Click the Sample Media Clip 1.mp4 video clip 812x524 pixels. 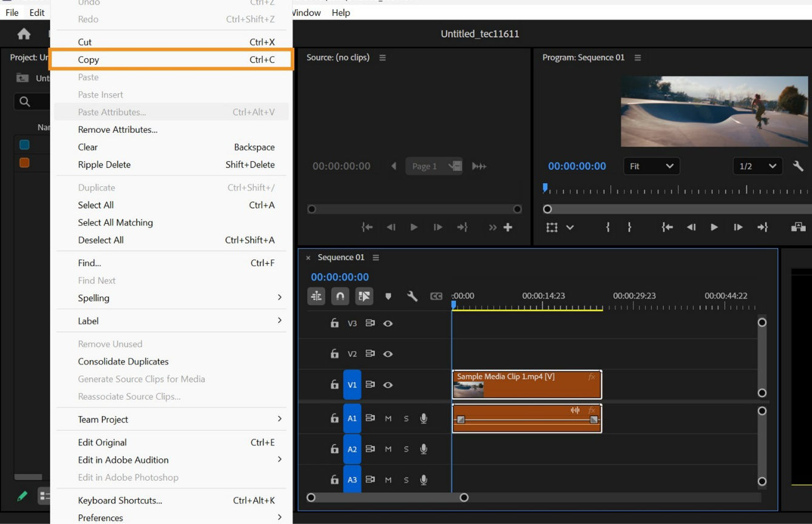point(526,385)
